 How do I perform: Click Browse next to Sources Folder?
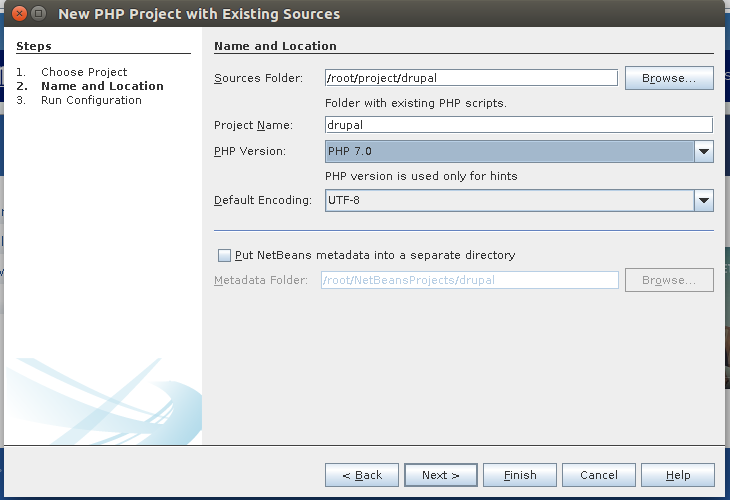(669, 78)
